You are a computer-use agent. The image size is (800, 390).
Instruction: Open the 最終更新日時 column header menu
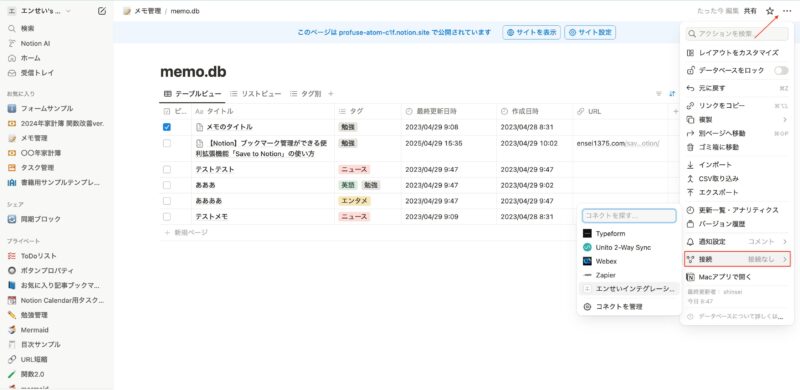pos(448,111)
